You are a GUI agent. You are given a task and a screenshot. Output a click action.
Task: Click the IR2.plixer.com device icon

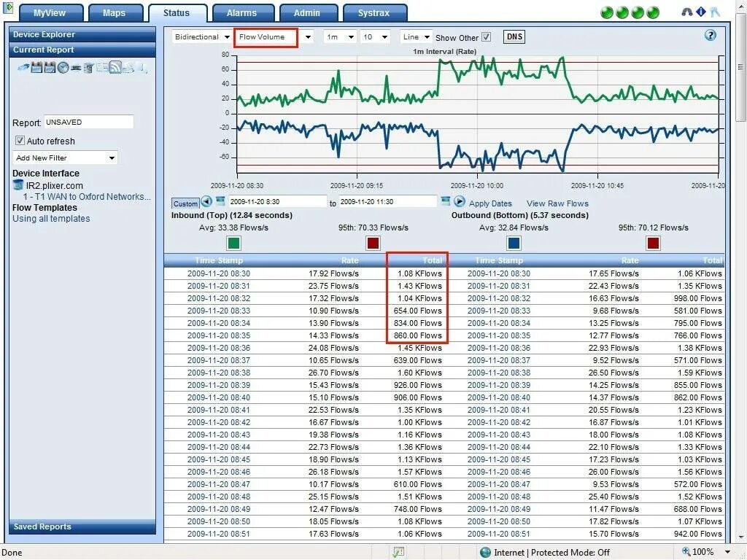click(18, 185)
